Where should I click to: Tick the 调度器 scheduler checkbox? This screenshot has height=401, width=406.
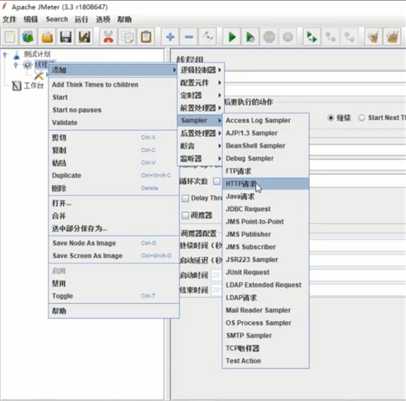pyautogui.click(x=185, y=215)
